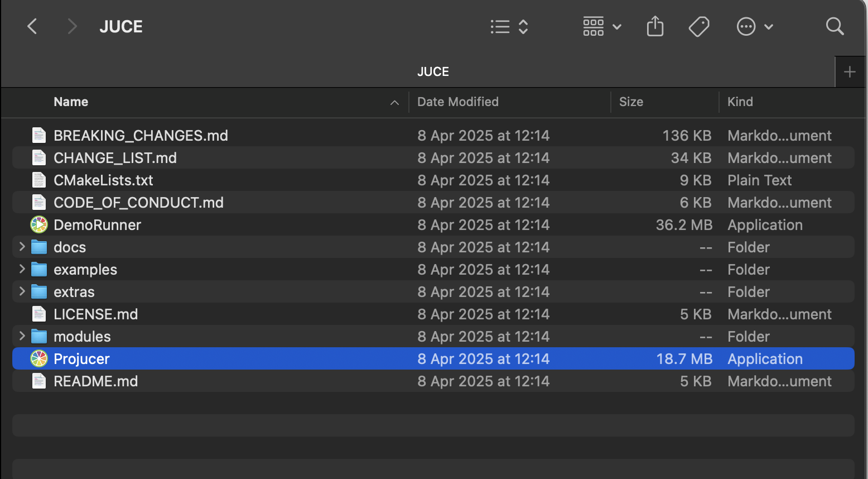Viewport: 868px width, 479px height.
Task: Click the Search magnifier icon
Action: tap(835, 26)
